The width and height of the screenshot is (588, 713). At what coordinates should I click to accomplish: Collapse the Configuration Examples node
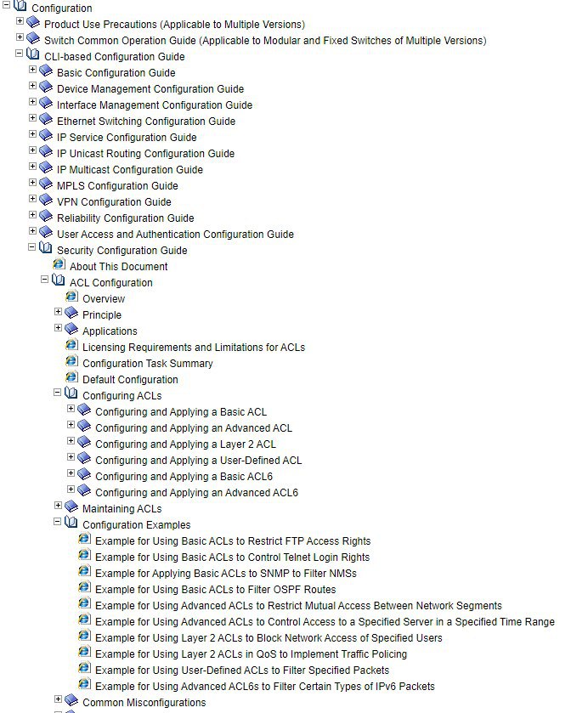[57, 522]
